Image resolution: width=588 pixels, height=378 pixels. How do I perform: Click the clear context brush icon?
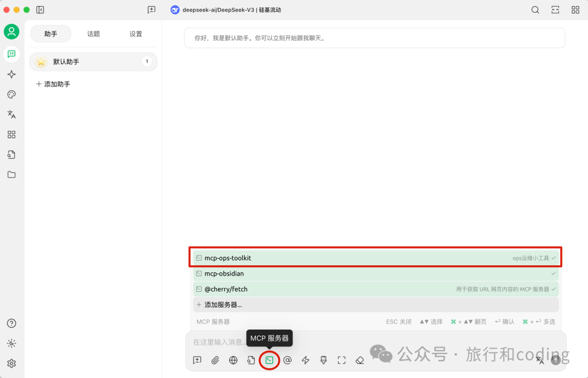click(323, 361)
